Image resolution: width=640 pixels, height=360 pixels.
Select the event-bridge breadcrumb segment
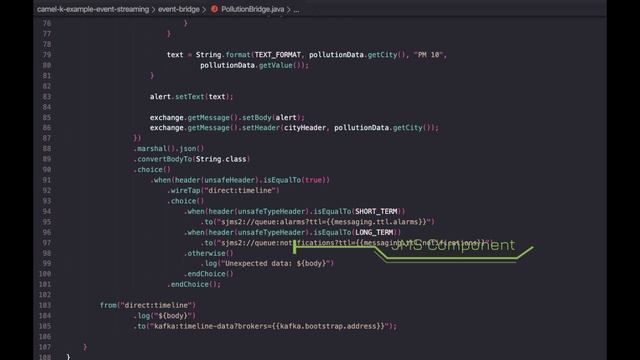pyautogui.click(x=179, y=9)
